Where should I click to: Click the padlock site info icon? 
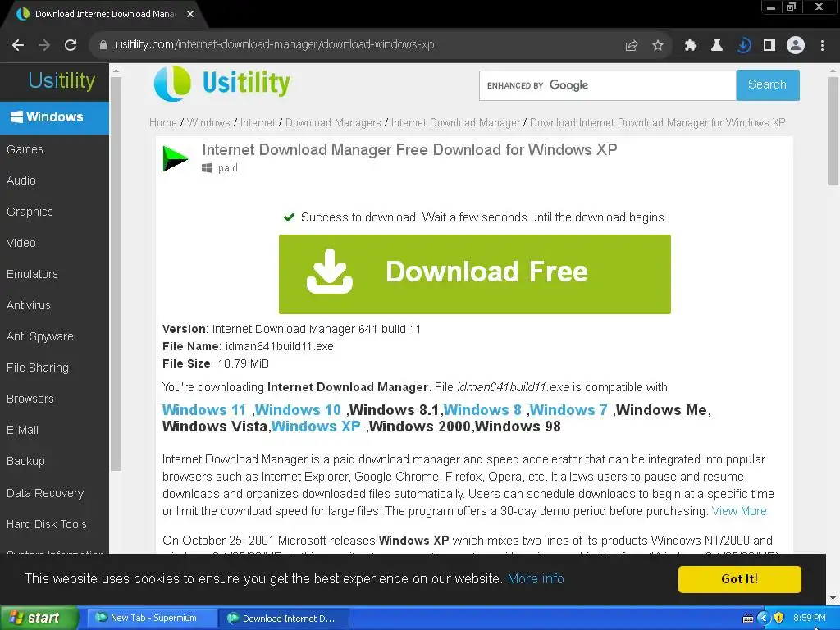(x=103, y=46)
